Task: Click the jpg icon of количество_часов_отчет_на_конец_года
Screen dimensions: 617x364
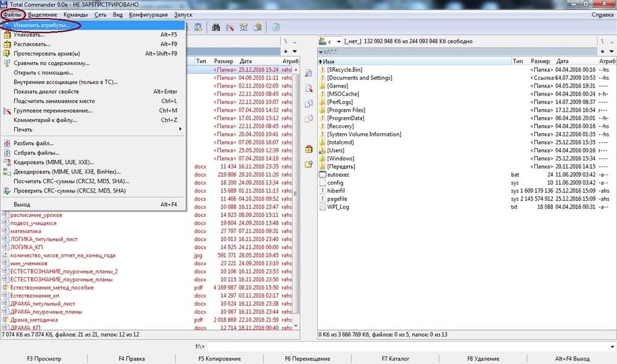Action: 5,255
